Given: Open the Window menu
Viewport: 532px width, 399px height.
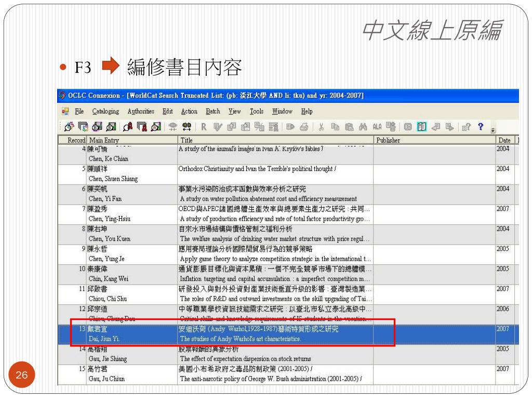Looking at the screenshot, I should (282, 111).
